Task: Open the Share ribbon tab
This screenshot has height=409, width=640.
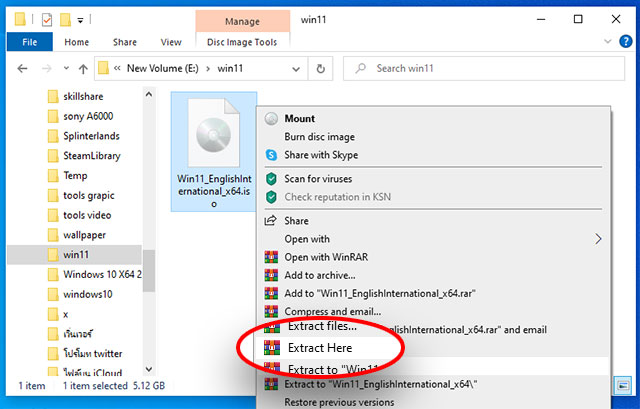Action: pyautogui.click(x=124, y=42)
